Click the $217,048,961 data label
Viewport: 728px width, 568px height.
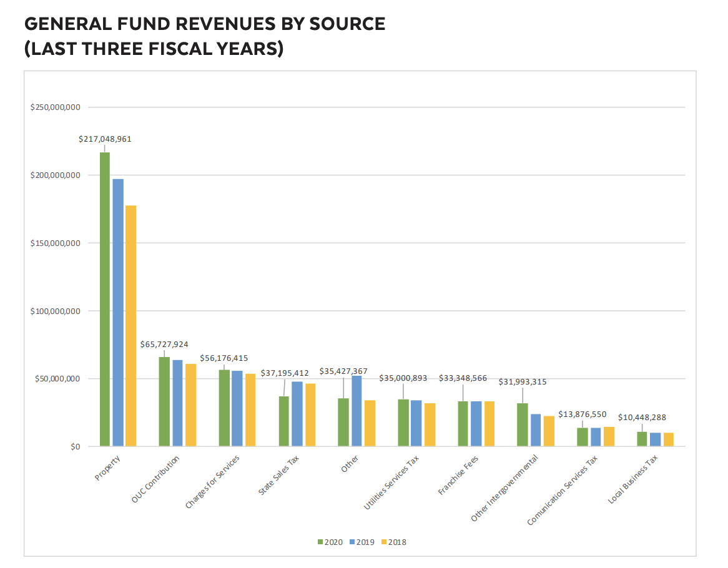click(105, 139)
